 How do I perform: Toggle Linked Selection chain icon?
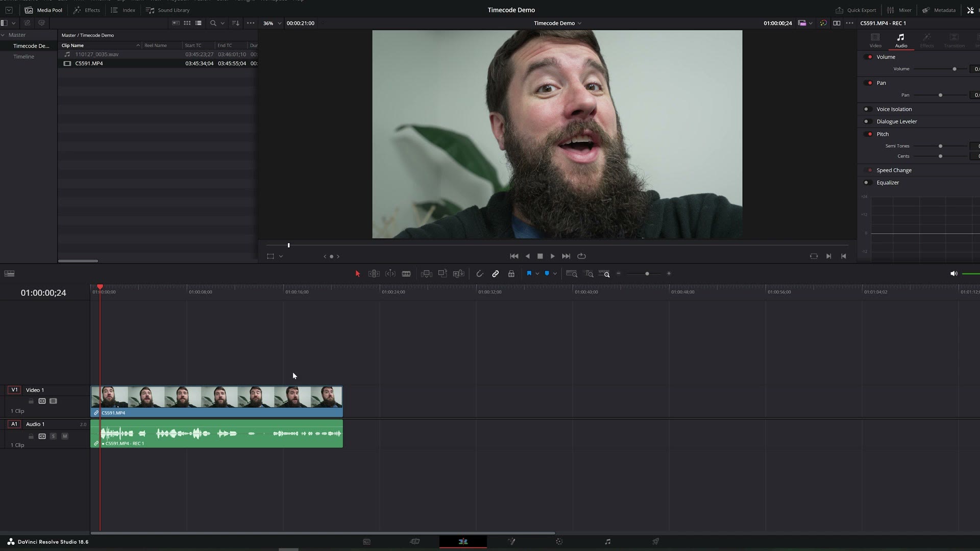495,274
